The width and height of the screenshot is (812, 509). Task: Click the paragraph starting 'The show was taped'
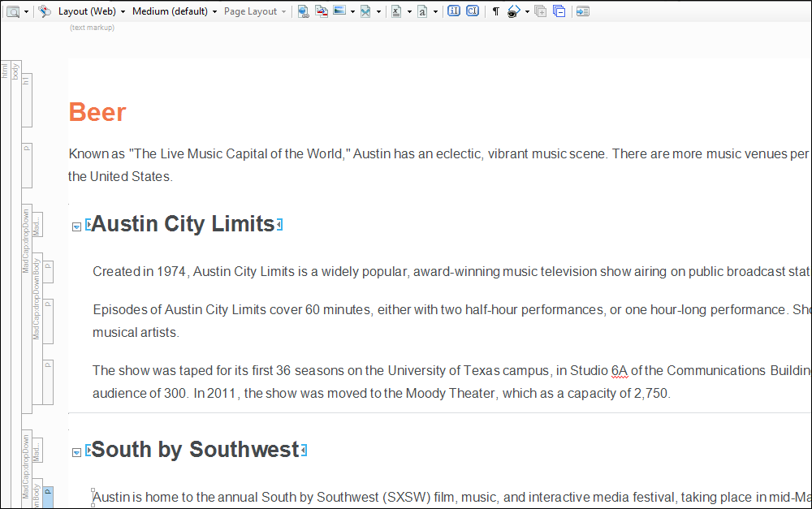pos(451,382)
